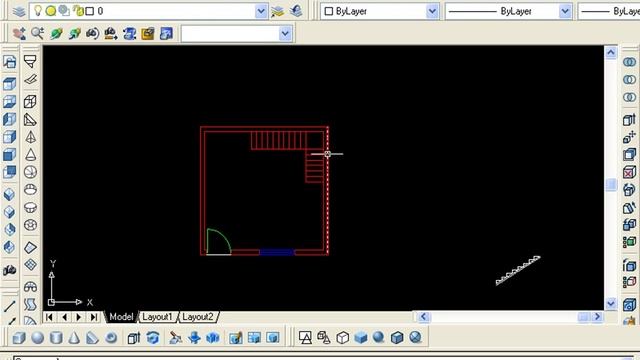The image size is (640, 360).
Task: Switch to the Layout1 tab
Action: (x=157, y=317)
